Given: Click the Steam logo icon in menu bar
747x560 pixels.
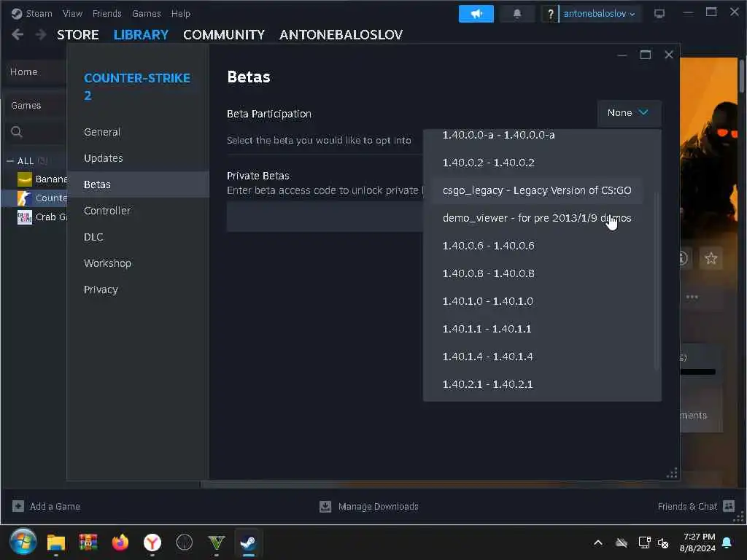Looking at the screenshot, I should tap(16, 13).
